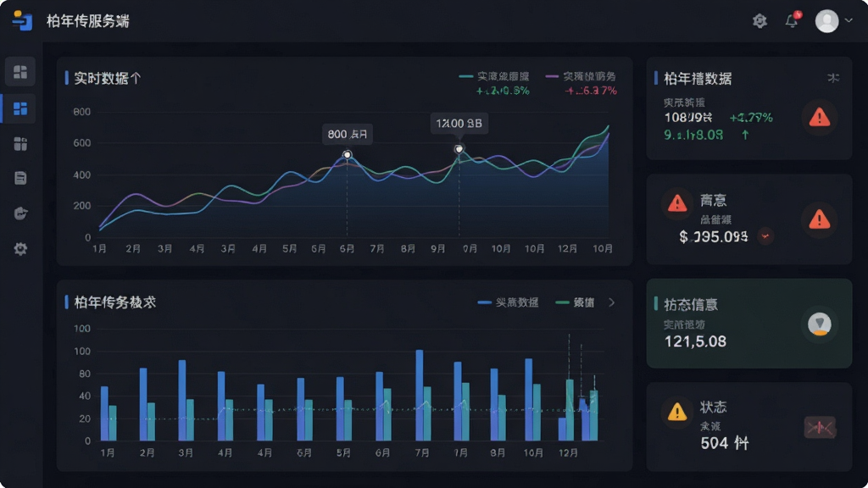Click the right chevron beside the bar chart legend
The height and width of the screenshot is (488, 868).
coord(612,302)
